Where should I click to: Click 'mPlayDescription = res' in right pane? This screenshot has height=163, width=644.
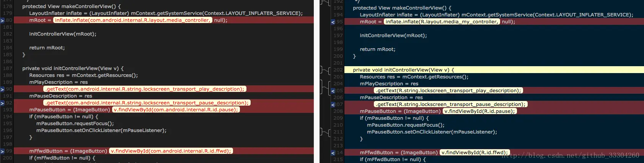(x=389, y=84)
